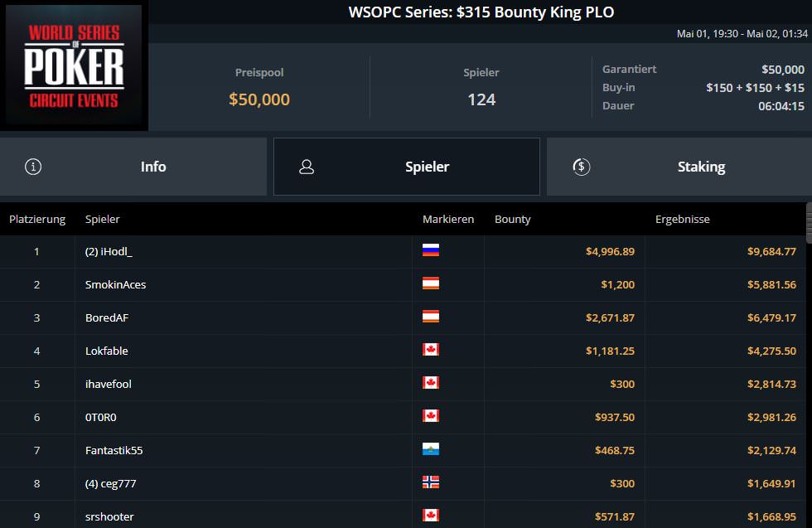Sort players by Bounty column header

[x=513, y=220]
